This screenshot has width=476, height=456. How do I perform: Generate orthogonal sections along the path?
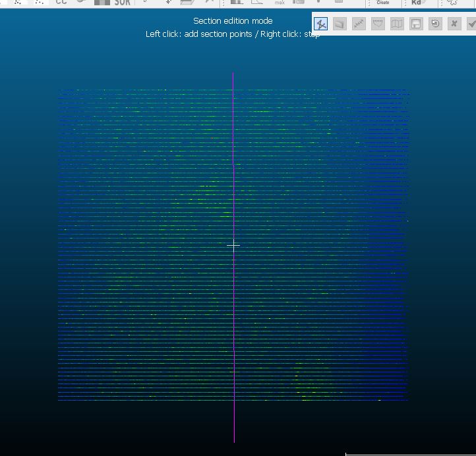point(359,24)
